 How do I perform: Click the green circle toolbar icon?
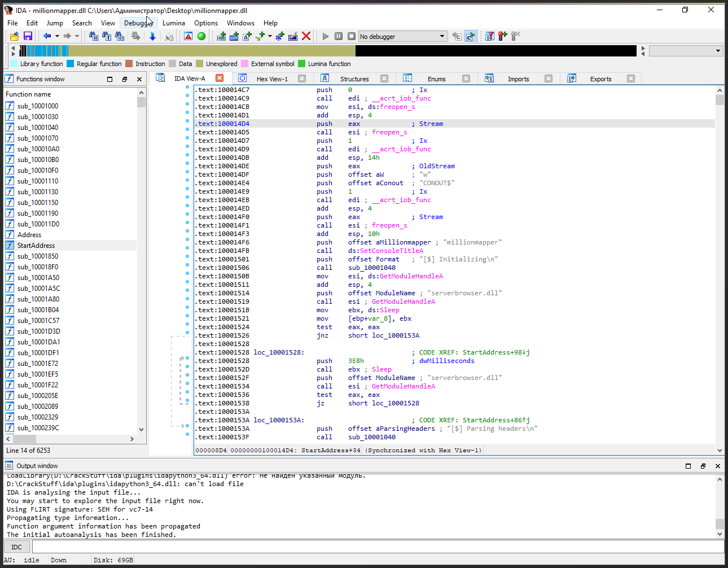(x=201, y=36)
